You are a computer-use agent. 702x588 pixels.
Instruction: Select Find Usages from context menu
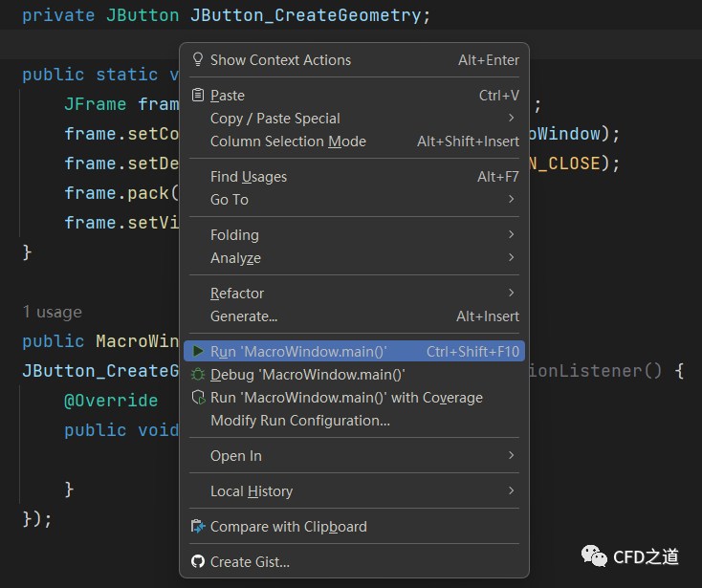point(249,177)
